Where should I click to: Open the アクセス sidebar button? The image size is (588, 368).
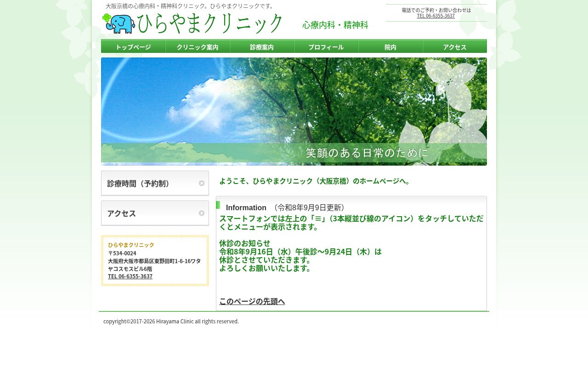pyautogui.click(x=155, y=213)
